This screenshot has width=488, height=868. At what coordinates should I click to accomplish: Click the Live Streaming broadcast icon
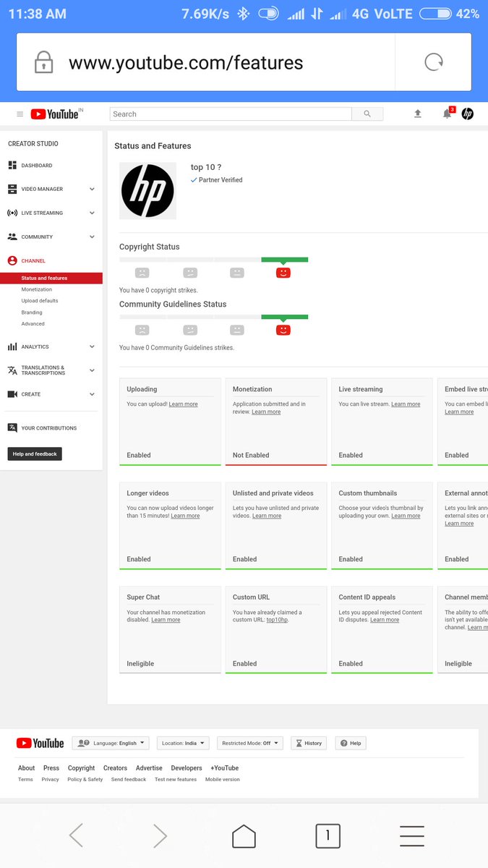click(x=12, y=213)
